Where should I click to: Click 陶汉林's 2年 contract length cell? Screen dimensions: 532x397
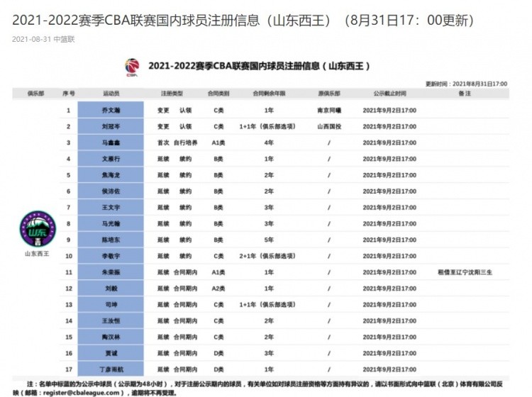coord(269,337)
